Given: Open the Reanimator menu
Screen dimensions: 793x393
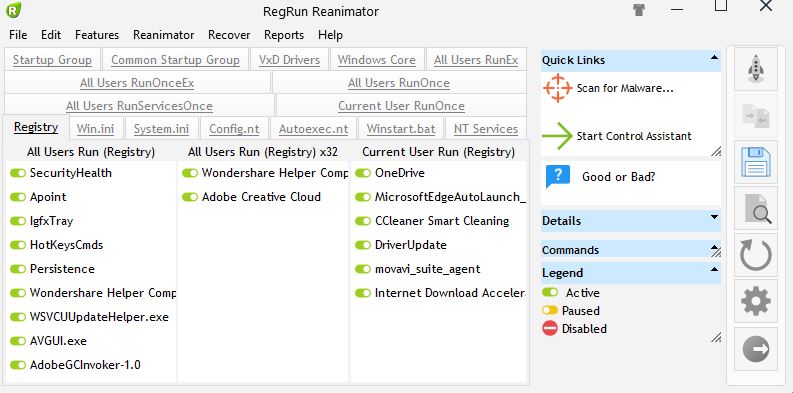Looking at the screenshot, I should [163, 35].
